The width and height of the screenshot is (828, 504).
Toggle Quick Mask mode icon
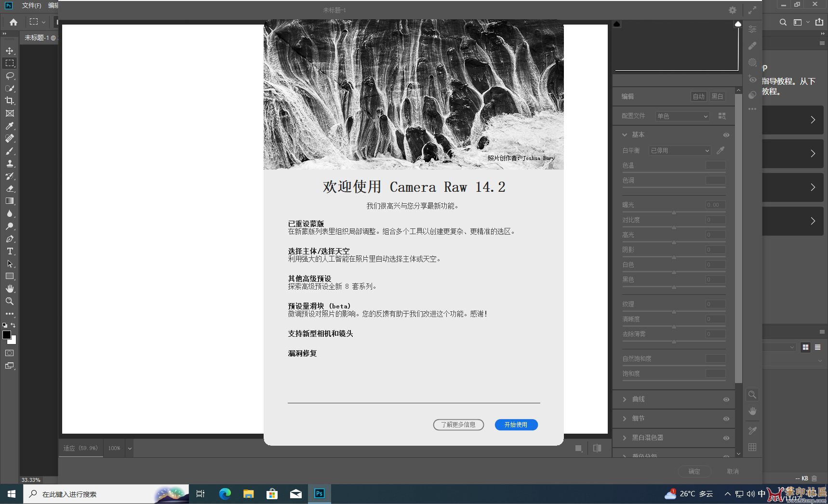point(10,353)
